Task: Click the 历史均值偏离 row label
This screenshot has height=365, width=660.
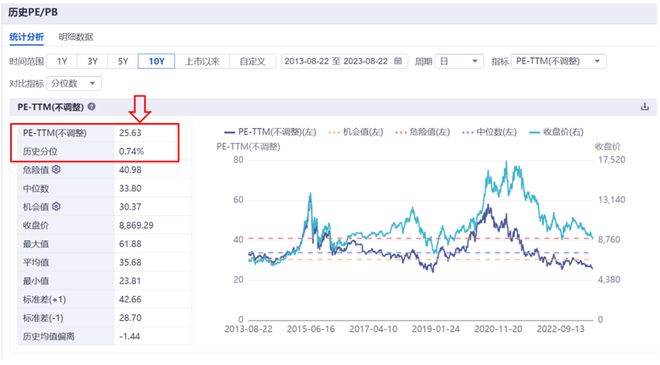Action: [x=48, y=337]
